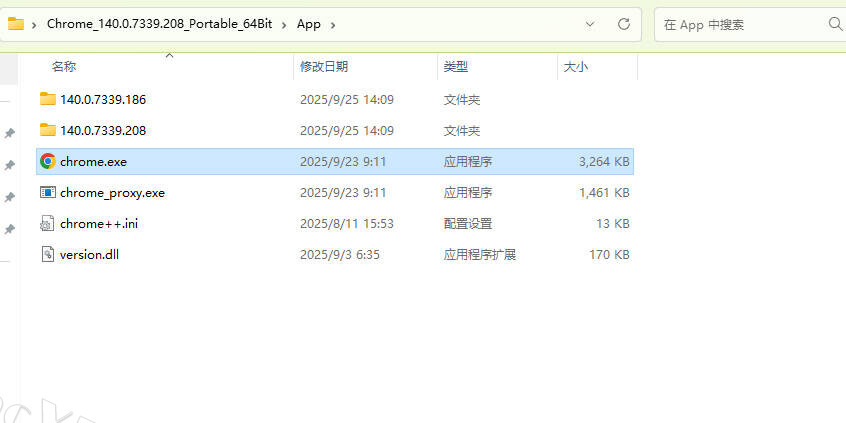Expand the chevron after App breadcrumb
Image resolution: width=846 pixels, height=423 pixels.
332,23
